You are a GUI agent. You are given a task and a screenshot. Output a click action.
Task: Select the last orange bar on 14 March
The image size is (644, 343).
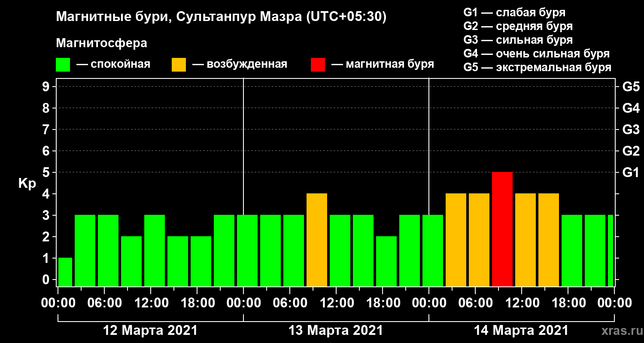click(549, 240)
